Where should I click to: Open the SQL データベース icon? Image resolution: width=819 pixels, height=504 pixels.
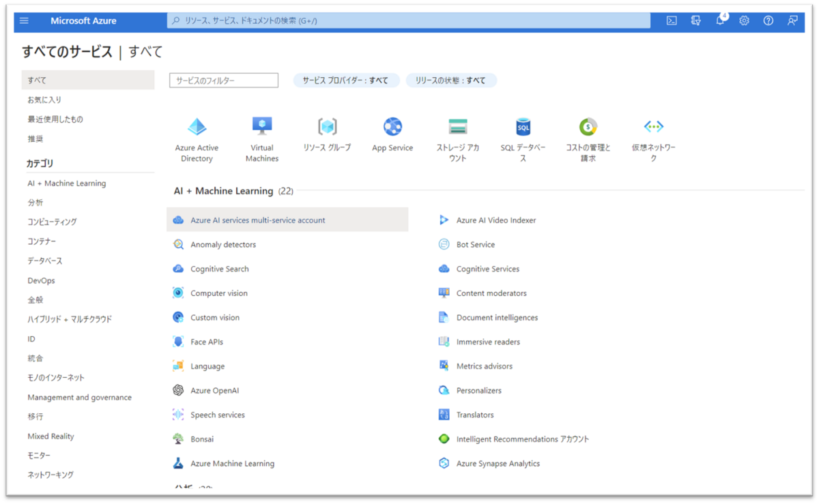(x=523, y=126)
